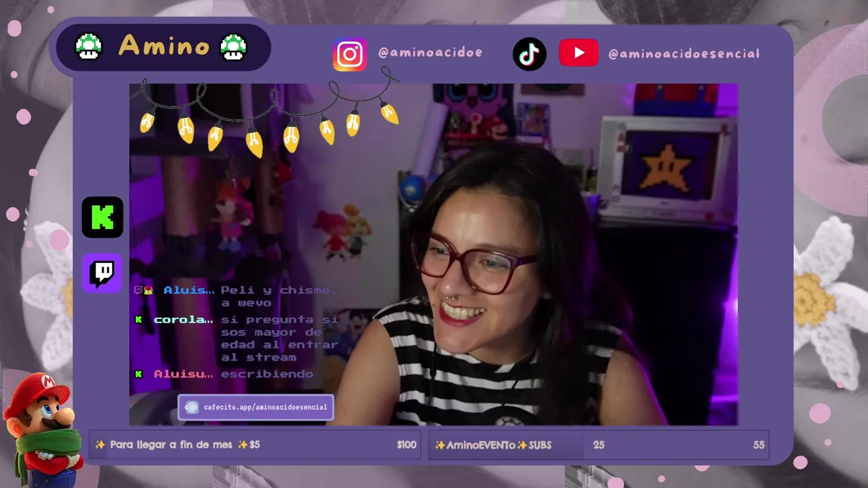Viewport: 868px width, 488px height.
Task: Click the chat message 'escribiendo'
Action: click(x=267, y=374)
